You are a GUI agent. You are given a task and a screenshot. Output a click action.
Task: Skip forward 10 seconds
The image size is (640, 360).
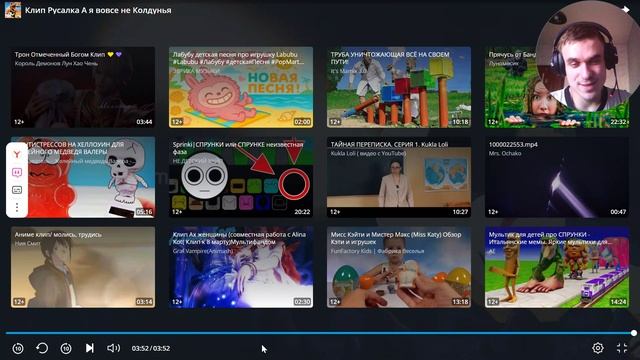point(66,348)
